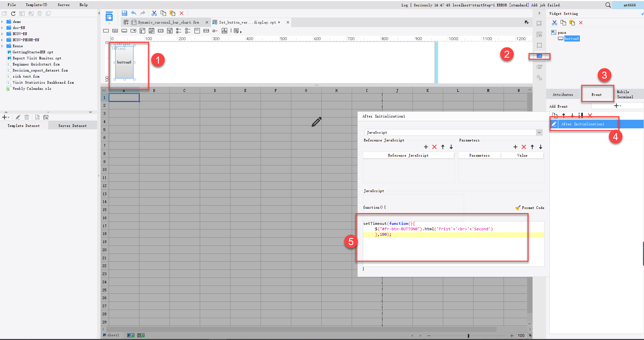Select the Number widget tool
644x340 pixels.
click(161, 30)
